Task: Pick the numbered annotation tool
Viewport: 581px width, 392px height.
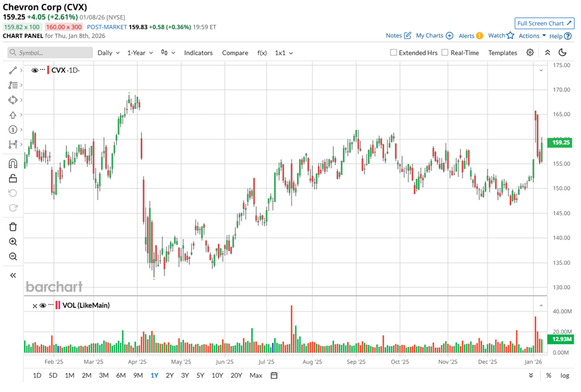Action: tap(12, 130)
